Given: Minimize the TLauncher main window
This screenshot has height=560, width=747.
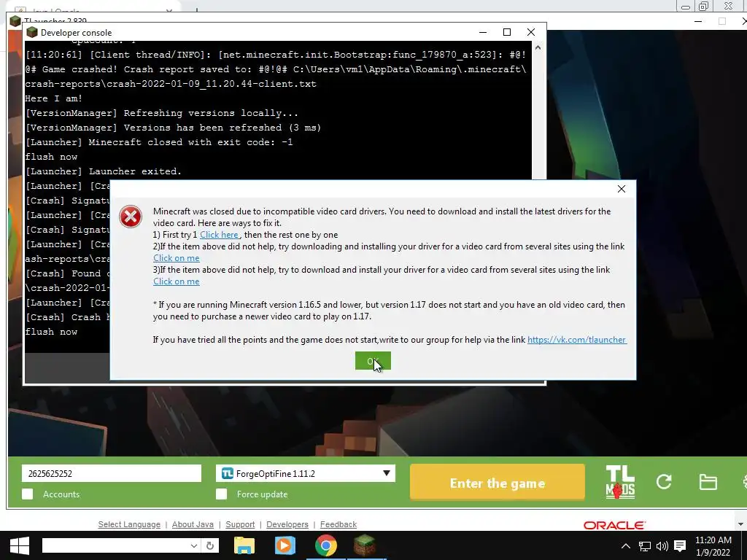Looking at the screenshot, I should click(698, 21).
